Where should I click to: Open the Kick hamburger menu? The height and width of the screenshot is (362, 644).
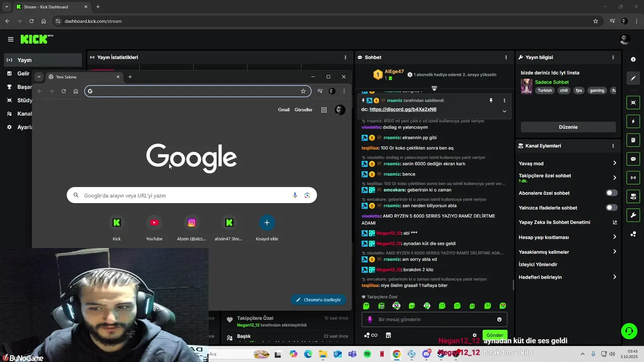pos(11,39)
